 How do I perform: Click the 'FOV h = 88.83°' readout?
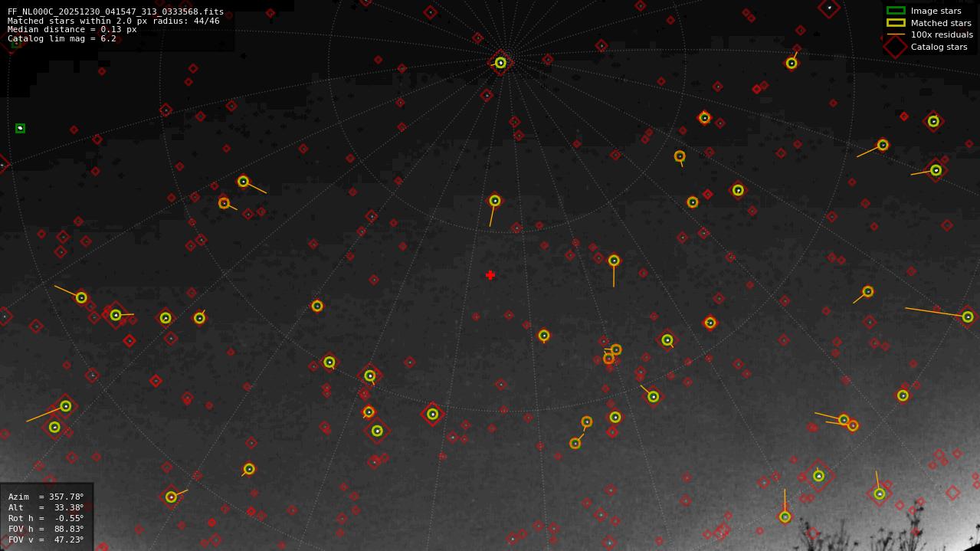click(46, 529)
